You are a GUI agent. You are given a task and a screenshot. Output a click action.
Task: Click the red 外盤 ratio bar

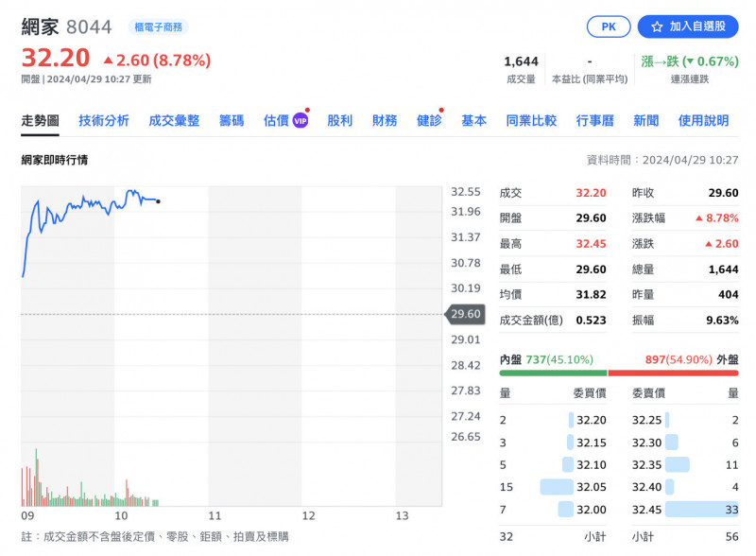[x=673, y=374]
